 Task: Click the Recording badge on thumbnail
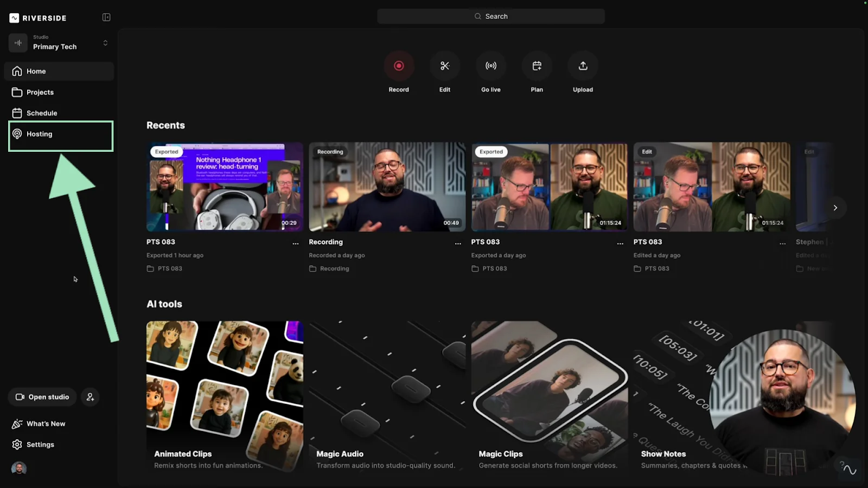(330, 152)
